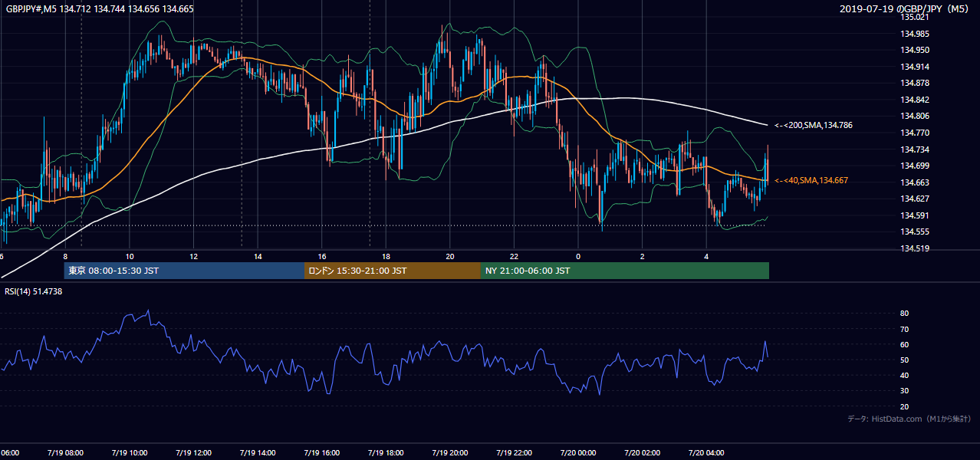Click the 134.627 price axis label
The width and height of the screenshot is (980, 460).
click(x=915, y=199)
